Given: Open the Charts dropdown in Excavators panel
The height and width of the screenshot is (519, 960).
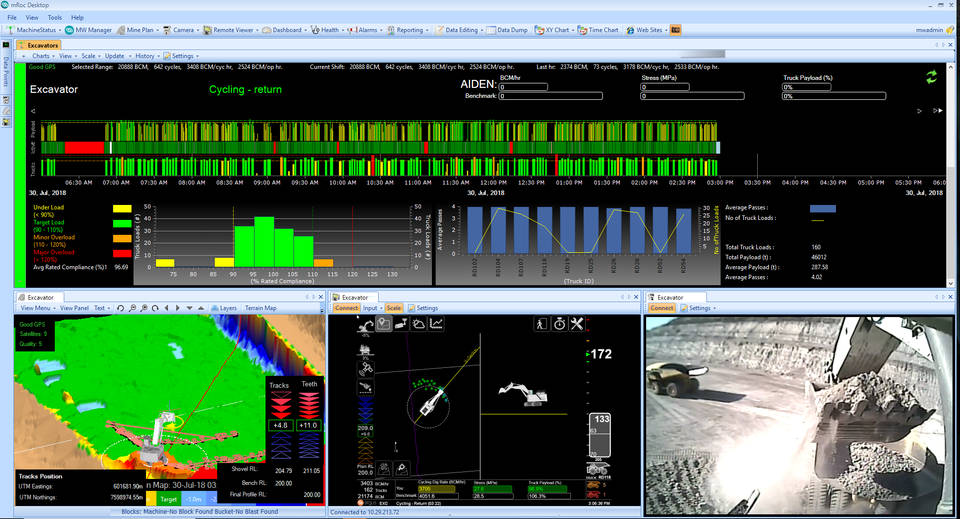Looking at the screenshot, I should click(x=41, y=56).
